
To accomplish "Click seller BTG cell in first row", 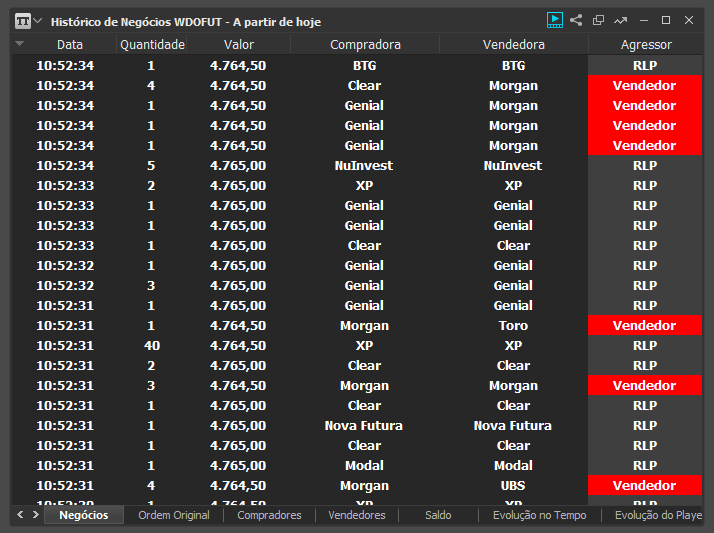I will pos(513,66).
